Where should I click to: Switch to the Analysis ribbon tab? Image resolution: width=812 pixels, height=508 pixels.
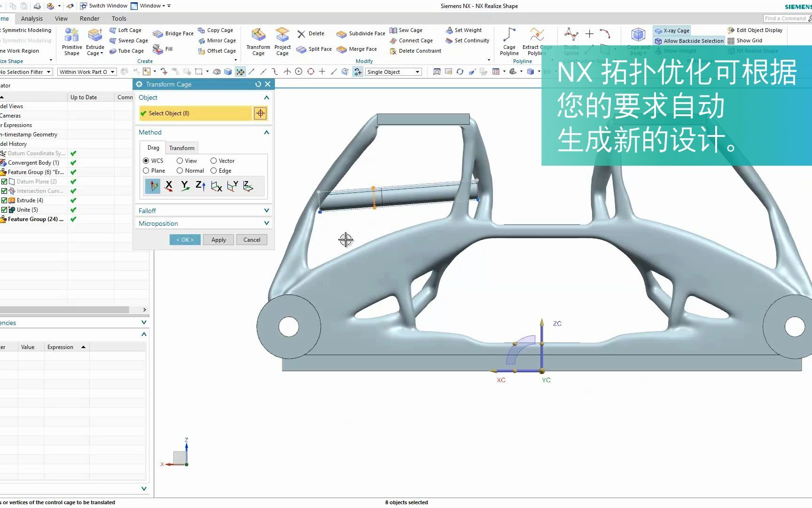point(32,18)
